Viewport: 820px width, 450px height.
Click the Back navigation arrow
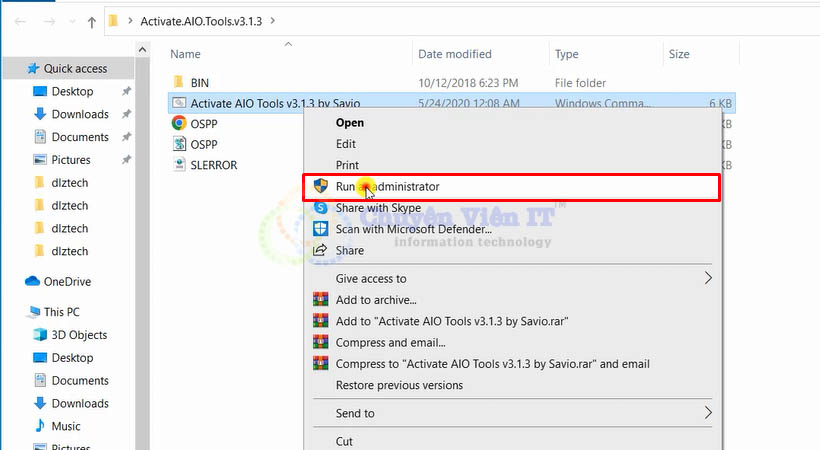19,20
